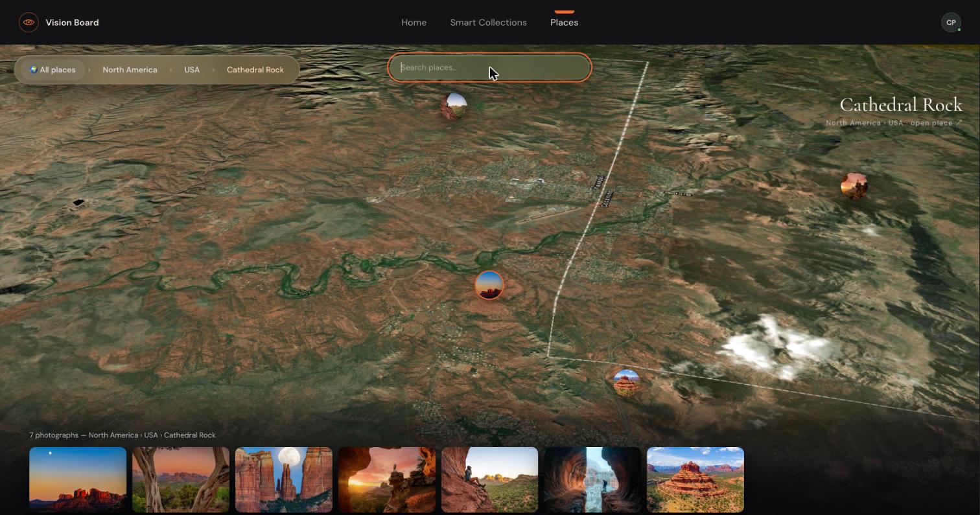Screen dimensions: 980x515
Task: Navigate to USA breadcrumb
Action: [x=192, y=69]
